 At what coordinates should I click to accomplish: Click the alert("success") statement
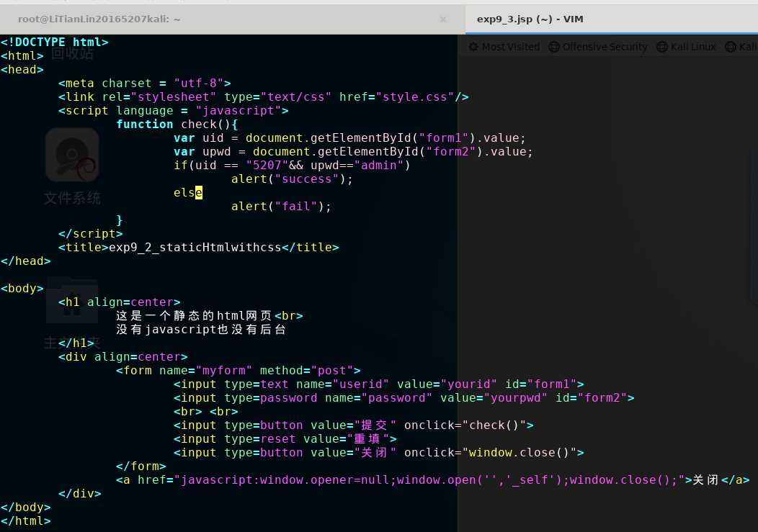(292, 179)
